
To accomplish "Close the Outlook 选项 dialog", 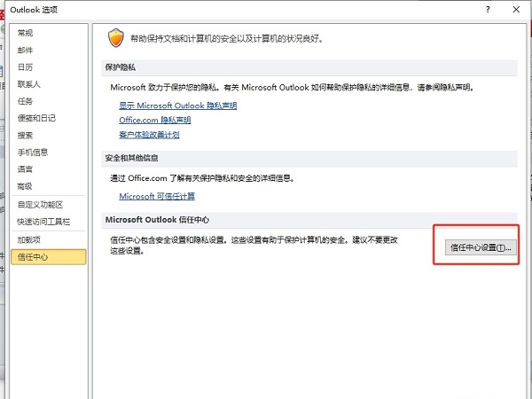I will [516, 10].
